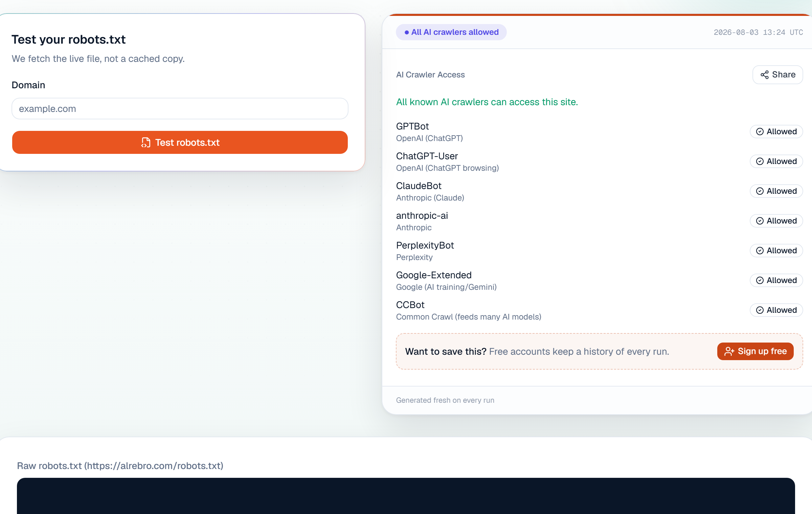Click the check icon for anthropic-ai
812x514 pixels.
pos(760,221)
